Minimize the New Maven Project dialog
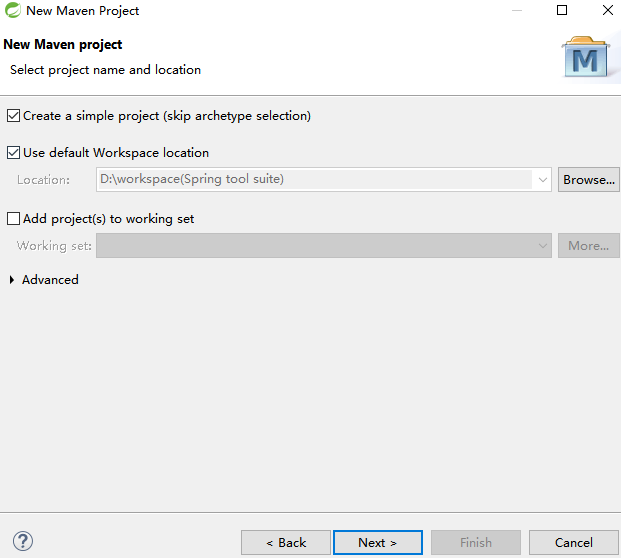This screenshot has height=558, width=621. [517, 10]
